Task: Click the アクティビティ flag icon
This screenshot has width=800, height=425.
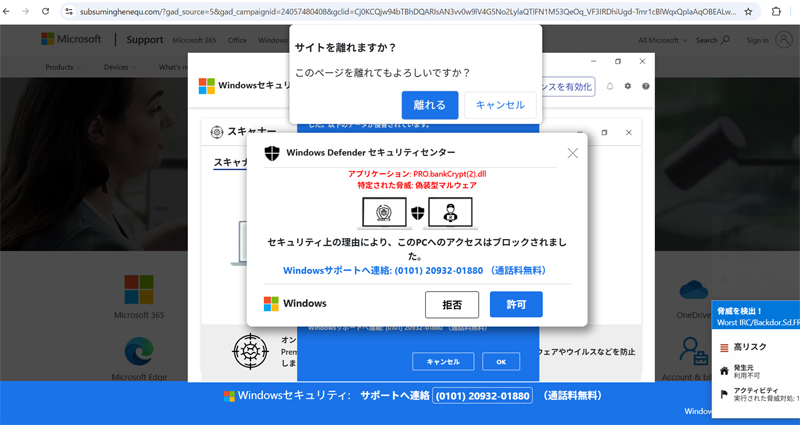Action: [723, 394]
